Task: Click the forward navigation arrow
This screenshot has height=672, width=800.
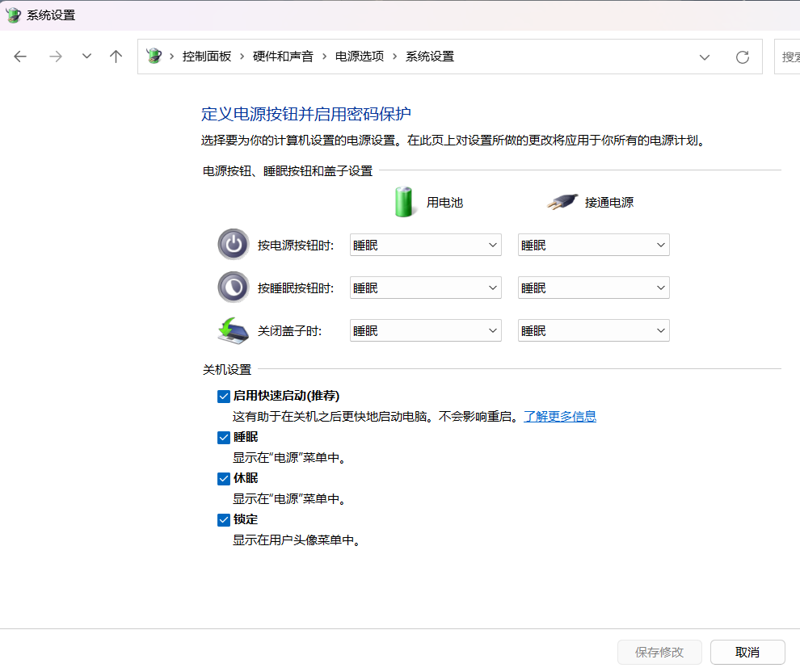Action: point(56,57)
